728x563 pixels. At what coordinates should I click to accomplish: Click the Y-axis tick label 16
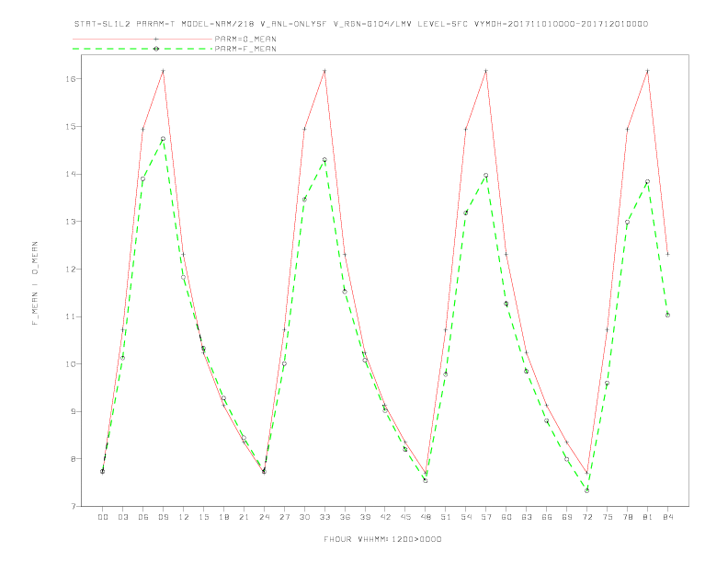pyautogui.click(x=70, y=79)
